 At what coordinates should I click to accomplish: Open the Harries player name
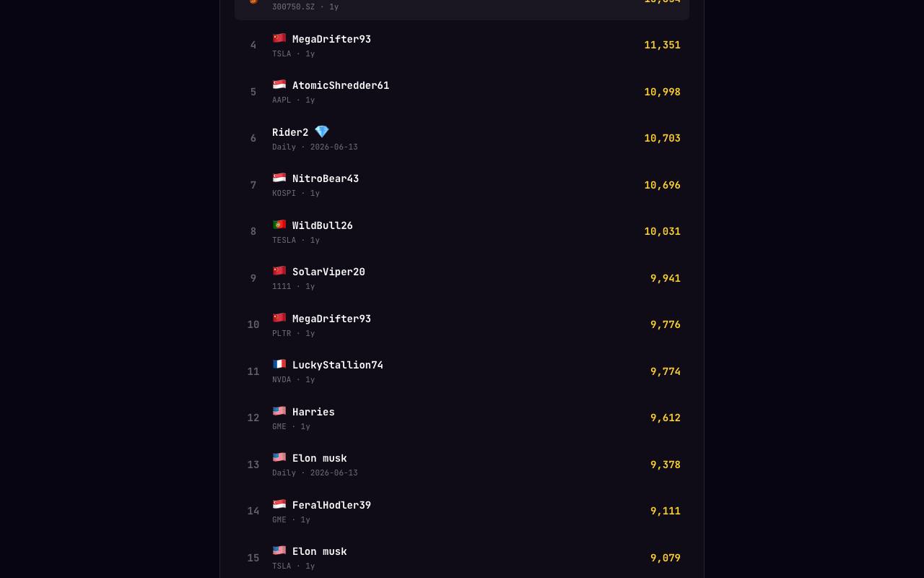pos(313,412)
